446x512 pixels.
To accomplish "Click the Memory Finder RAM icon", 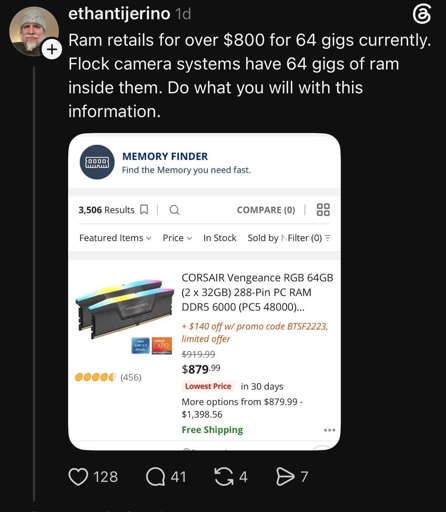I will click(x=97, y=162).
